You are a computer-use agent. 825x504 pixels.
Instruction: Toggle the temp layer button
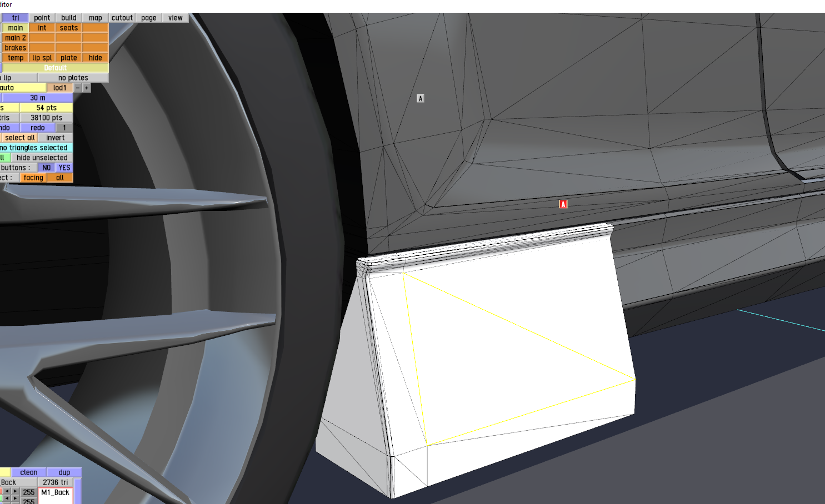coord(16,58)
